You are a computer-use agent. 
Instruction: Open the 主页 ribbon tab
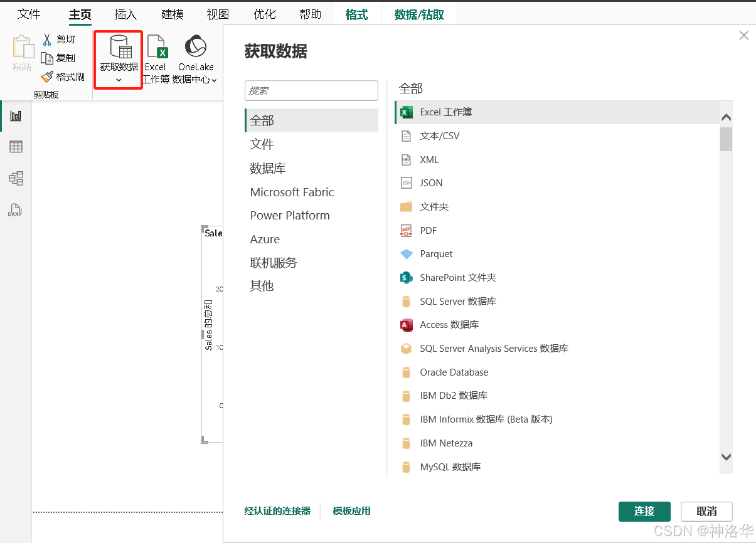(x=80, y=14)
